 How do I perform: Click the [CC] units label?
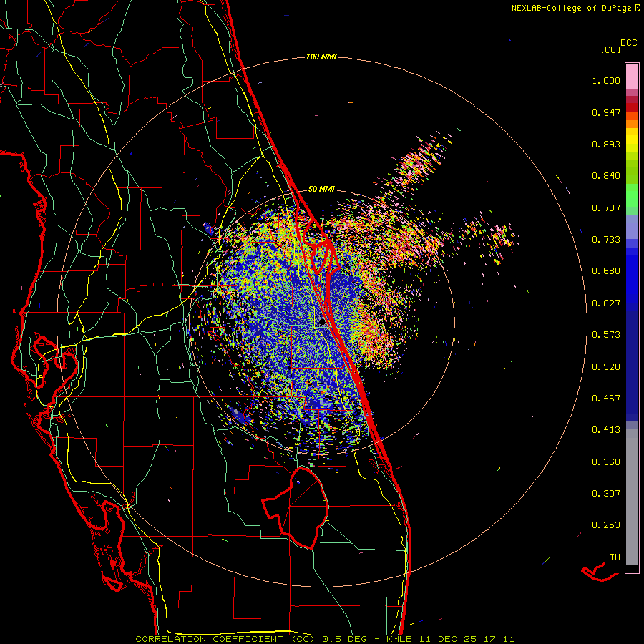point(610,49)
